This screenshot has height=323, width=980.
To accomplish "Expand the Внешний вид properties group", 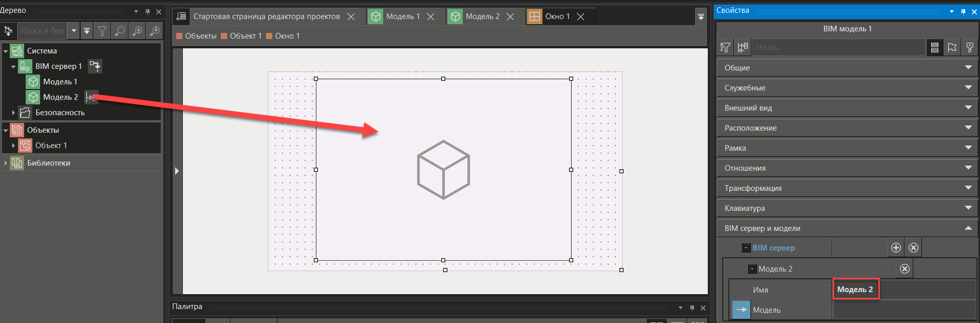I will pos(847,108).
